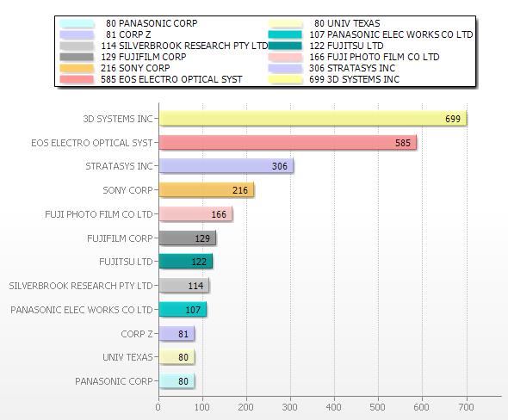Click the CORP Z bar in chart

[177, 334]
